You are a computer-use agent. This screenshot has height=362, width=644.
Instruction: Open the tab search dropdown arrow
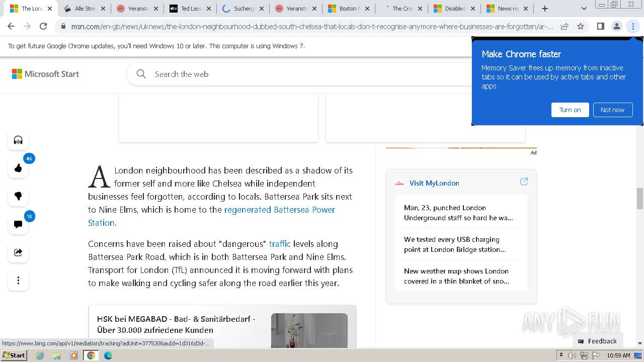[x=584, y=9]
